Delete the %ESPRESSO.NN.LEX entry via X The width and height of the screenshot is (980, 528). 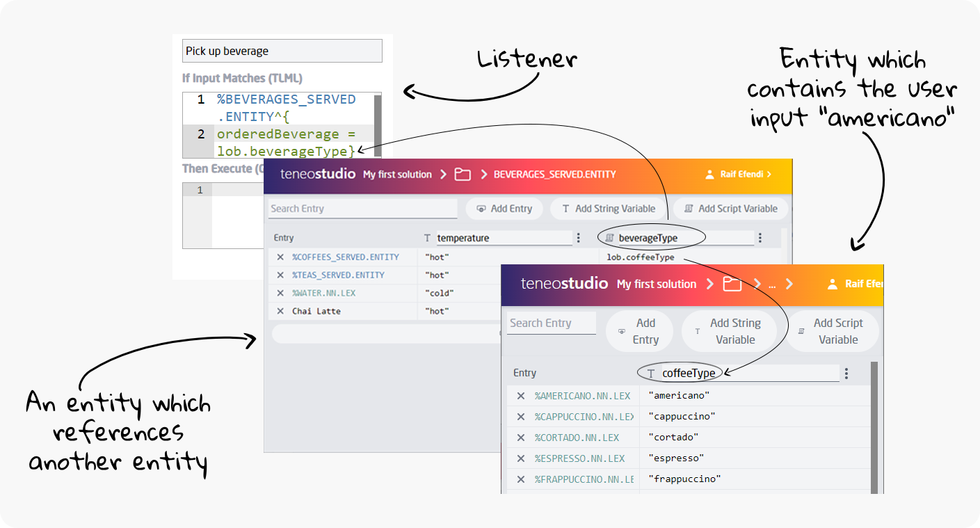click(520, 458)
